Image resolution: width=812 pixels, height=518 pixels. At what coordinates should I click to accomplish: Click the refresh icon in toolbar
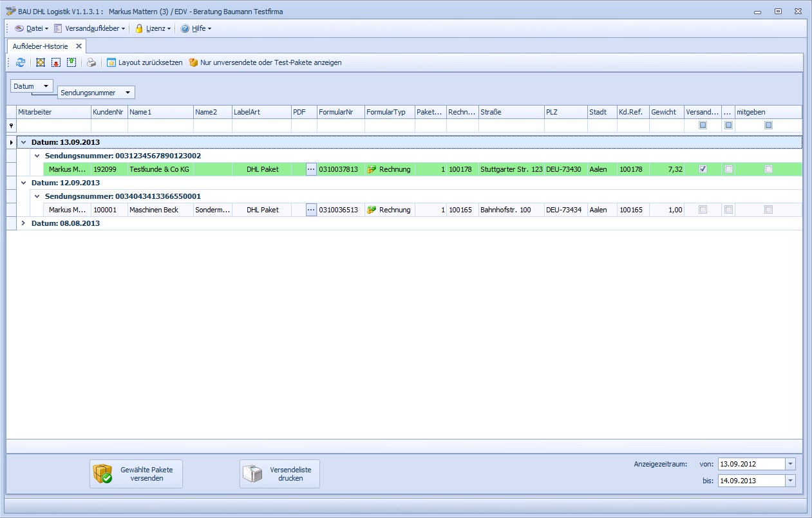(x=21, y=62)
